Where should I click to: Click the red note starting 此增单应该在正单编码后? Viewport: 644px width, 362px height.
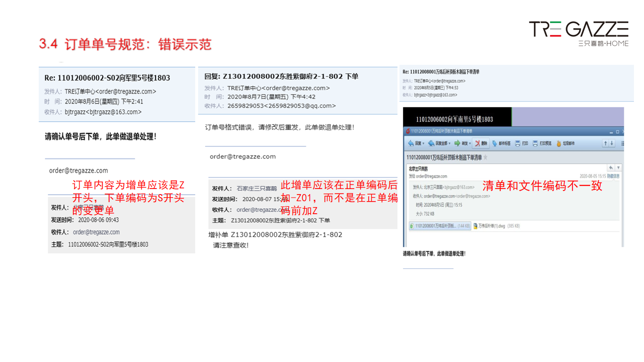(x=339, y=198)
